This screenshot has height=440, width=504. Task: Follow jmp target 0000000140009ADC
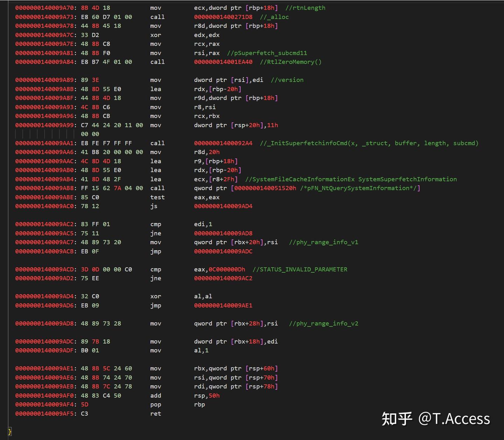point(223,251)
